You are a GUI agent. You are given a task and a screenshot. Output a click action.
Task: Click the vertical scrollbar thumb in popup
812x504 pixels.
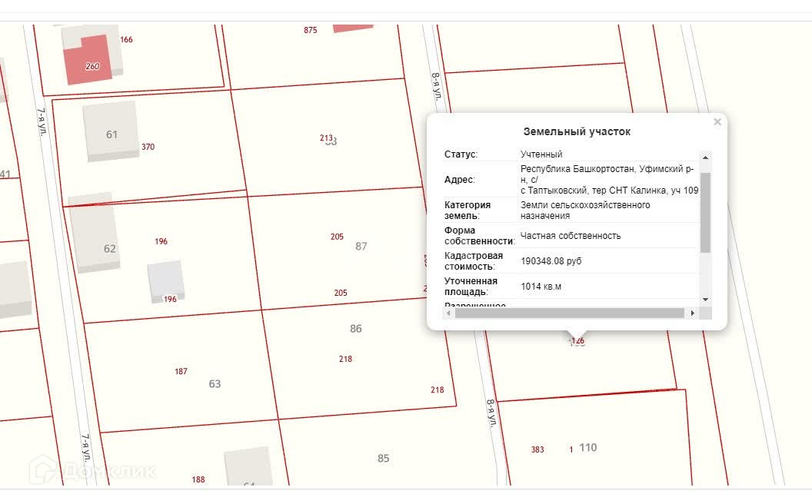(706, 211)
